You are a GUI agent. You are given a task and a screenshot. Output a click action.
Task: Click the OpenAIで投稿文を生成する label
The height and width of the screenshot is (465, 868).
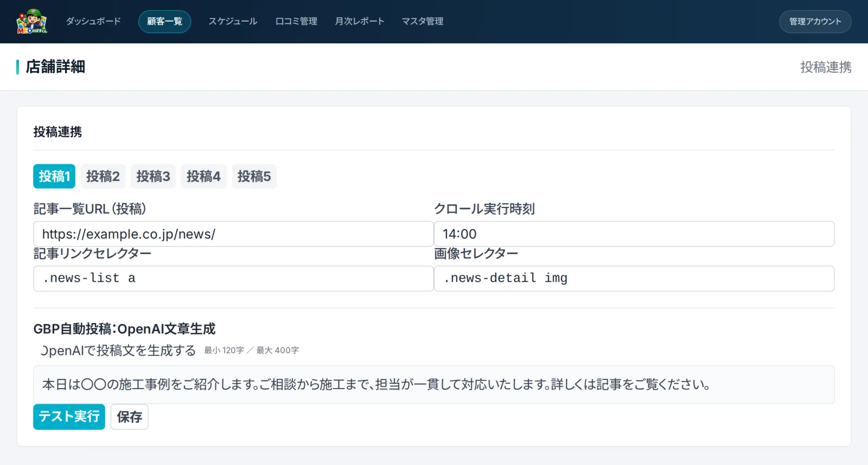pyautogui.click(x=118, y=351)
